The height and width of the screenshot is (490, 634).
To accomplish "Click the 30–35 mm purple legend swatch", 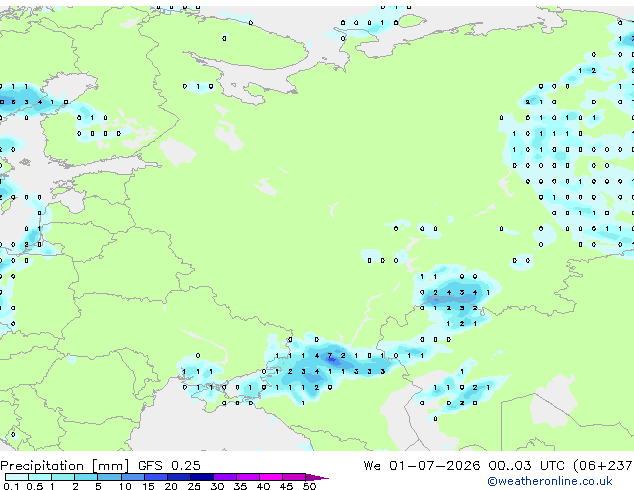I will [224, 477].
